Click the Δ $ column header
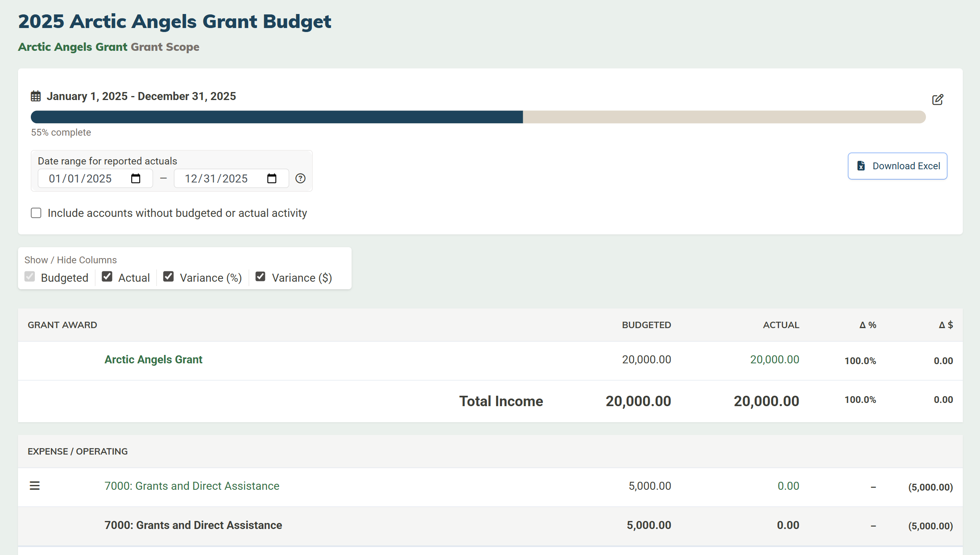Viewport: 980px width, 555px height. 946,325
